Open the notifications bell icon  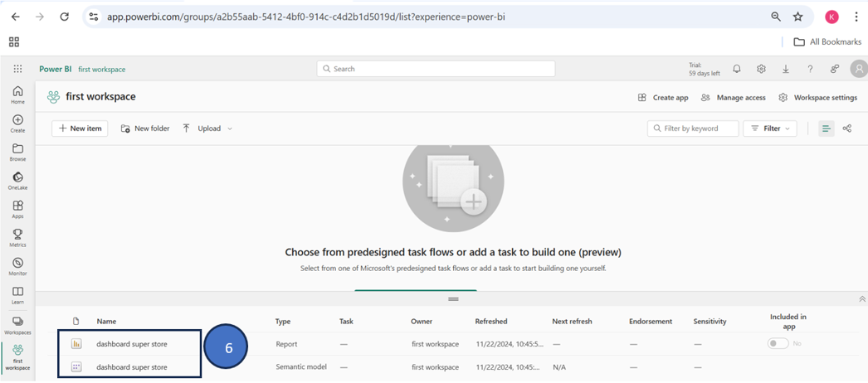point(736,70)
